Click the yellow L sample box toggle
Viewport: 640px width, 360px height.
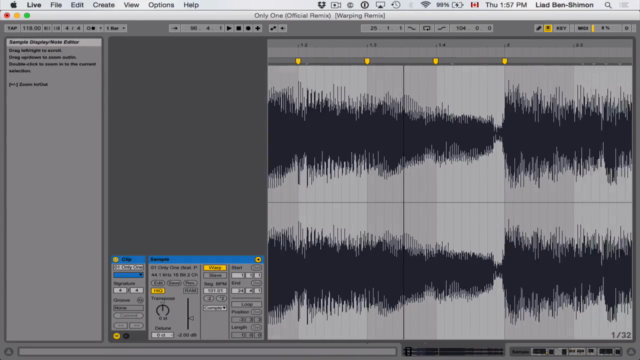pyautogui.click(x=117, y=336)
